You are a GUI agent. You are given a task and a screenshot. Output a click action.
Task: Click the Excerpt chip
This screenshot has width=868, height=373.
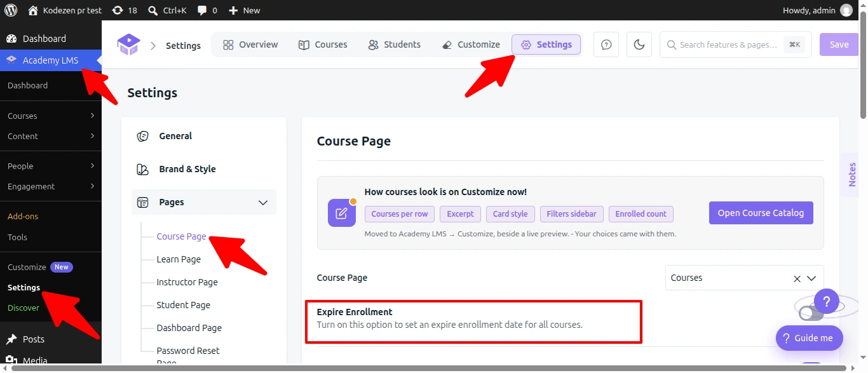[x=460, y=214]
